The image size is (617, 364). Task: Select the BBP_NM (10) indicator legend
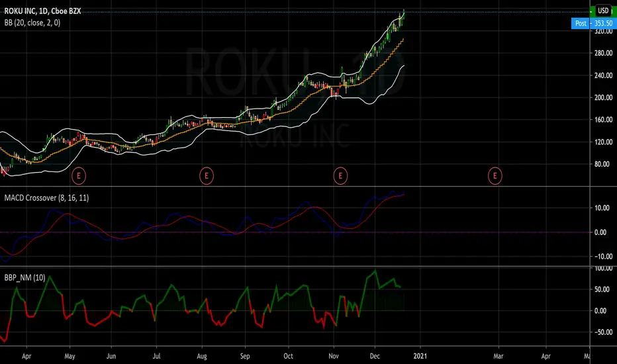coord(24,277)
